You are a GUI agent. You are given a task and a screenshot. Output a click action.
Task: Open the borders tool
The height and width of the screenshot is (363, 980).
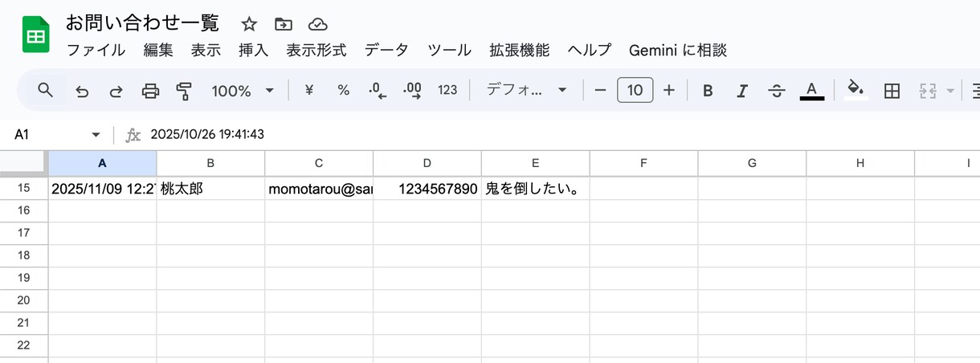(x=892, y=91)
